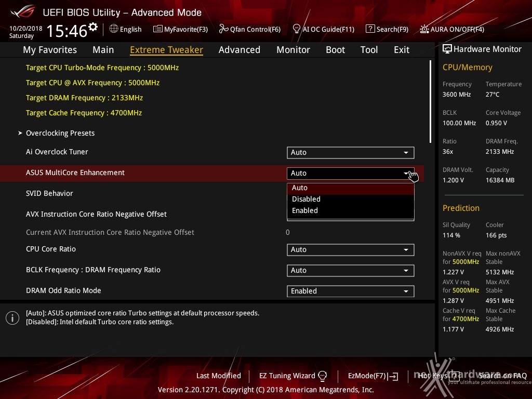
Task: Open the Monitor tab
Action: coord(293,50)
